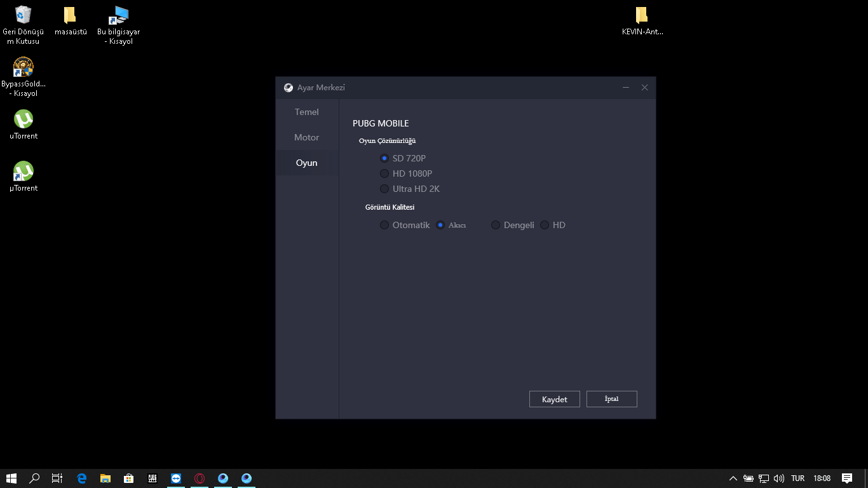868x488 pixels.
Task: Switch to the Temel settings tab
Action: (307, 112)
